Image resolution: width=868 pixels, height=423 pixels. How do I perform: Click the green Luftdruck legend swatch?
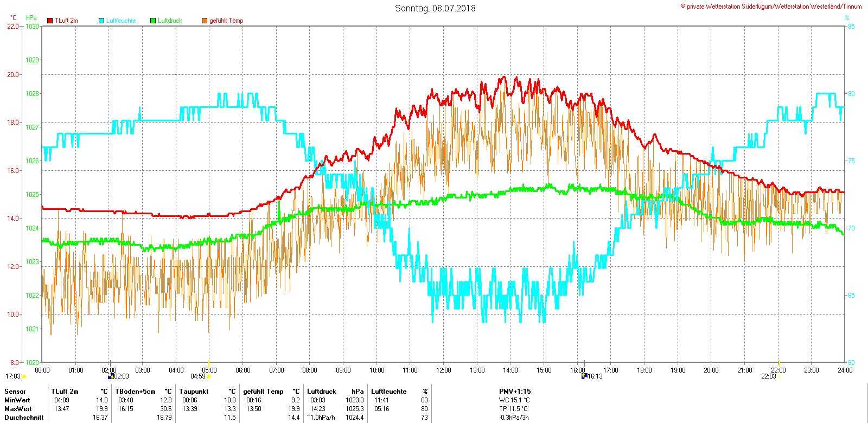153,21
